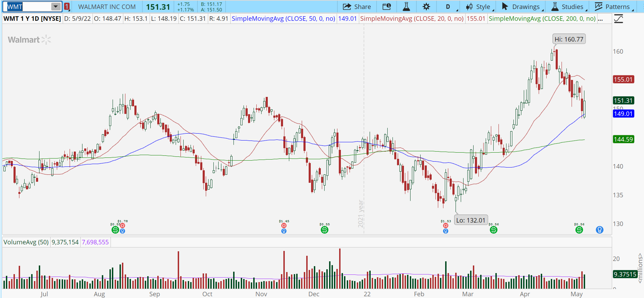The image size is (644, 298).
Task: Click the D: 5/9/22 date readout
Action: 78,19
